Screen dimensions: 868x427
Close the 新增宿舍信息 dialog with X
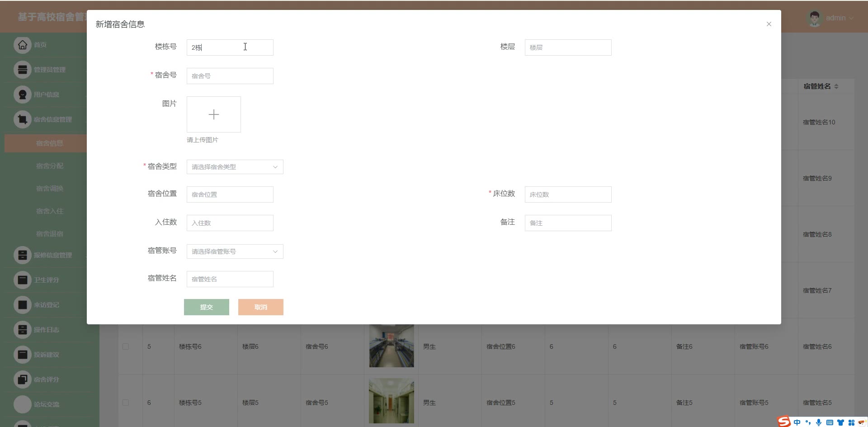769,24
